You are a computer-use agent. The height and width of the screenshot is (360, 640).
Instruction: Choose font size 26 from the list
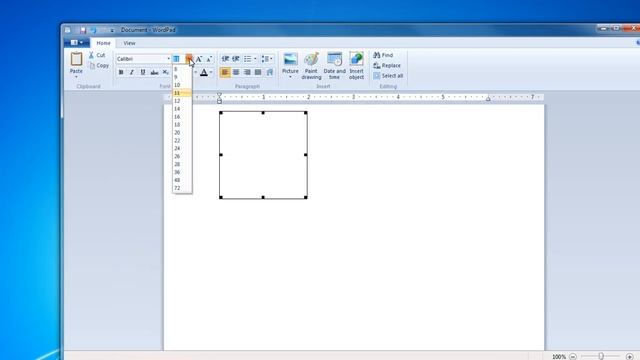182,156
